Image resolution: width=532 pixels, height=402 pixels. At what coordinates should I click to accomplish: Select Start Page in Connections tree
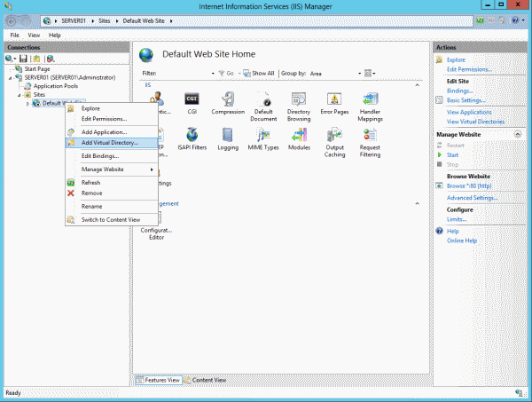point(37,69)
